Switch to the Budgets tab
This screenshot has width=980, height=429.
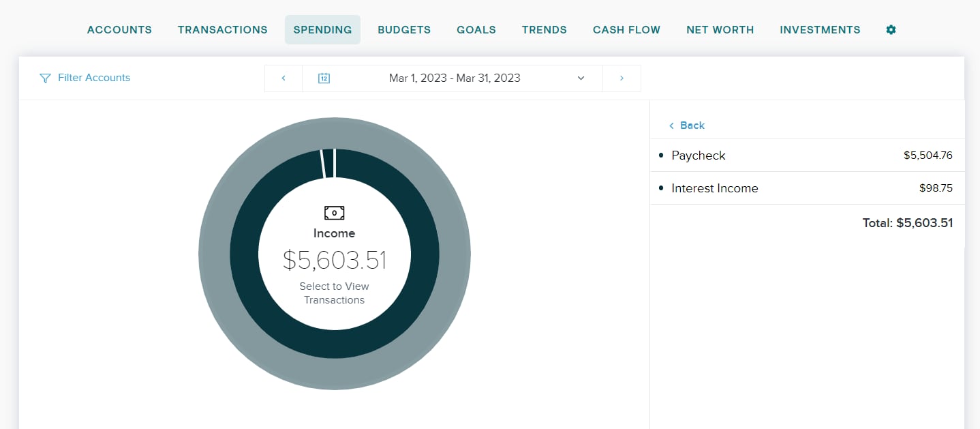(x=404, y=30)
